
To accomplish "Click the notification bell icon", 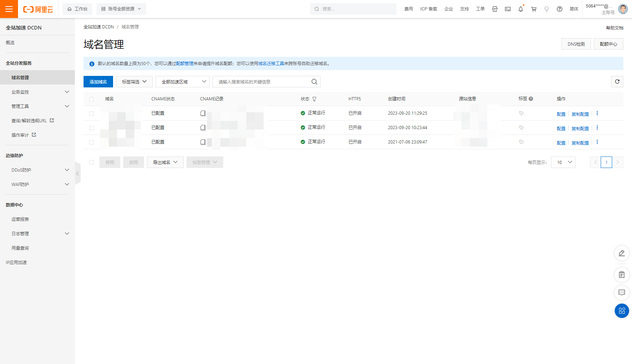I will tap(520, 9).
